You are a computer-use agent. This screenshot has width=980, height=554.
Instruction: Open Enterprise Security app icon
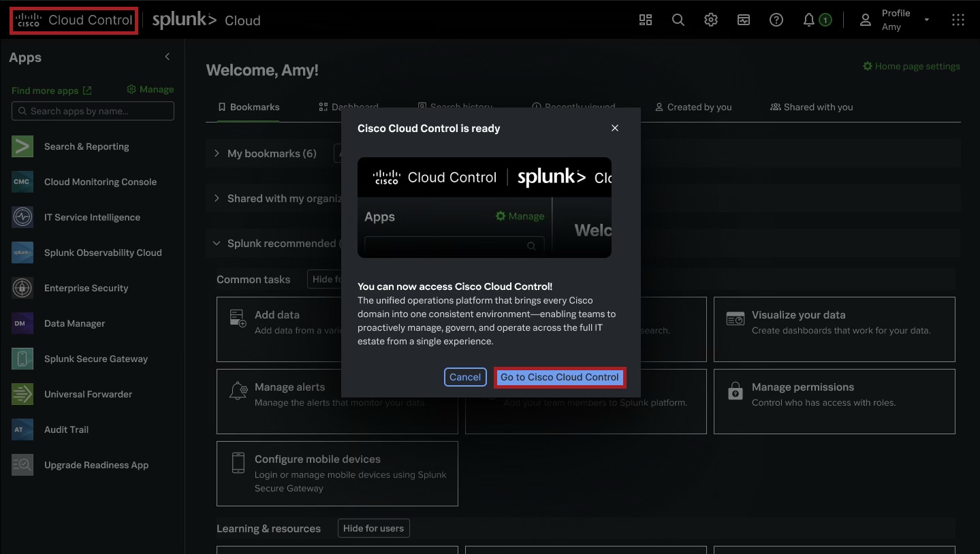coord(22,288)
